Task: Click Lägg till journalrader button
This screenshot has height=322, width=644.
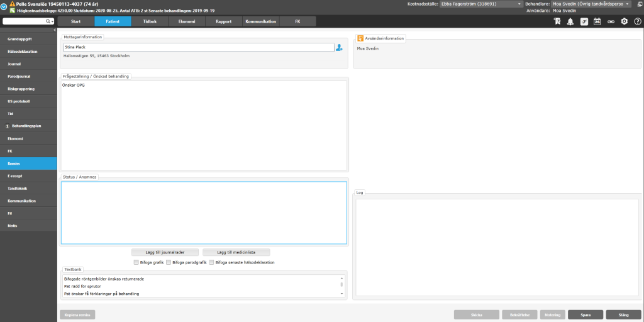Action: (165, 252)
